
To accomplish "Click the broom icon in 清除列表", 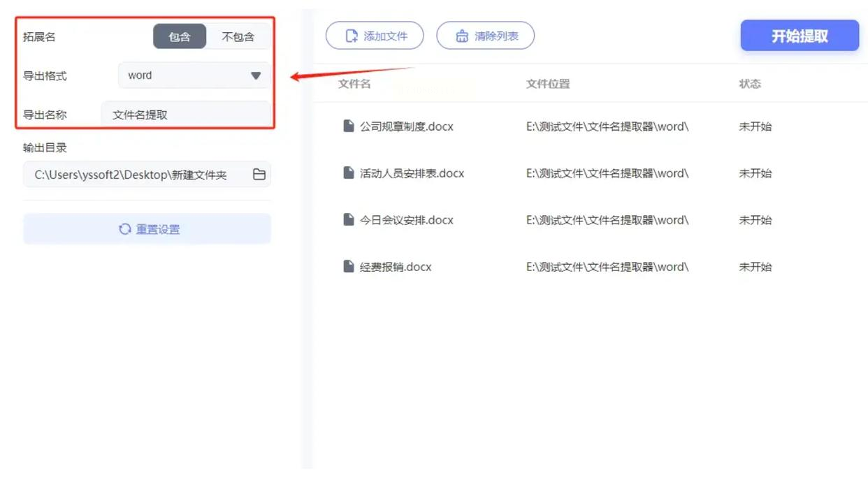I will 462,36.
